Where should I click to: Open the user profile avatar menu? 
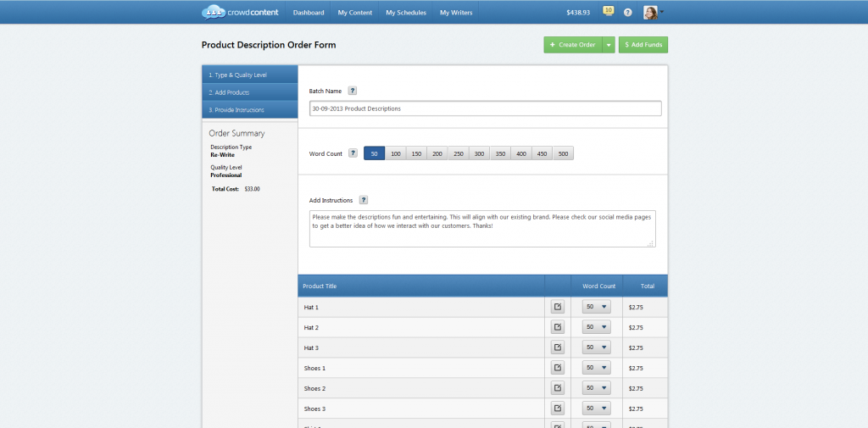tap(652, 13)
